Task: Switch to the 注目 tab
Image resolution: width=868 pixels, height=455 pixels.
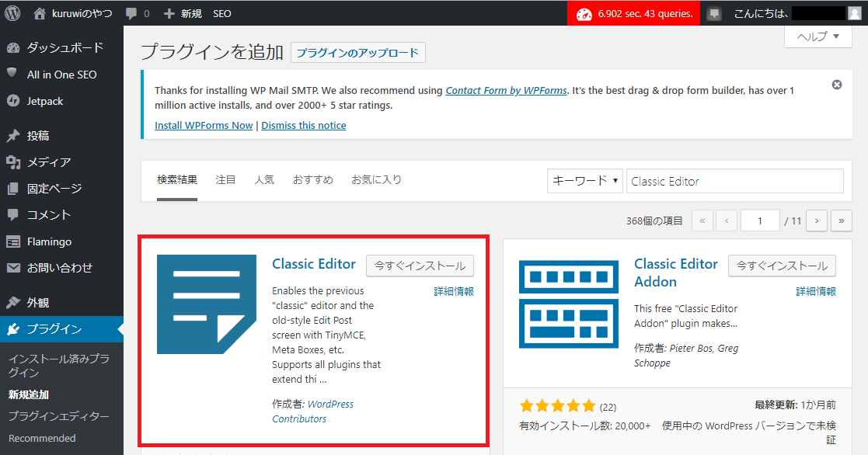Action: (x=225, y=179)
